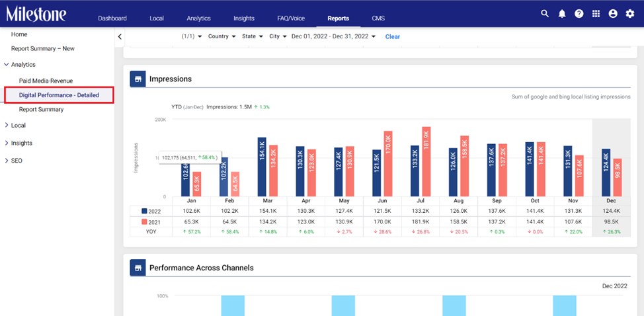Click the Performance Across Channels store icon

(x=138, y=268)
